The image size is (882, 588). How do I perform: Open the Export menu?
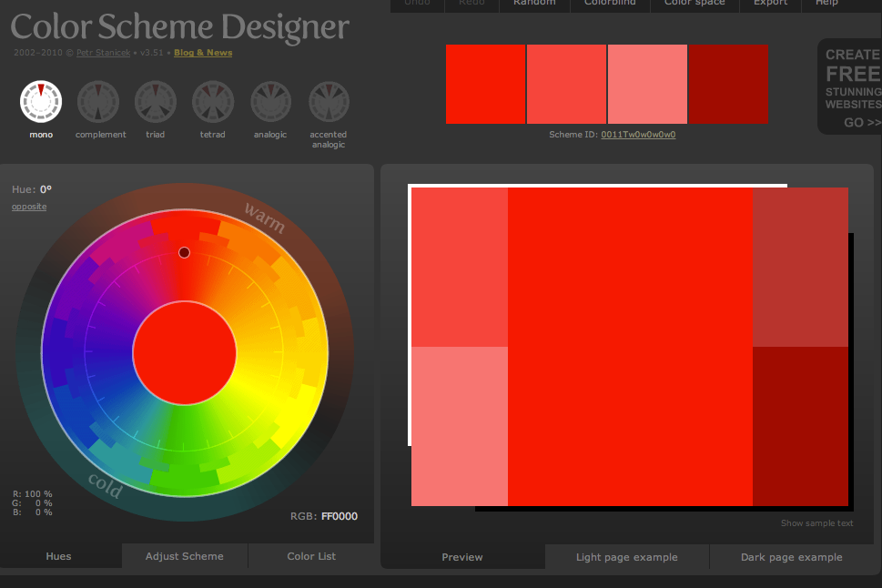770,4
